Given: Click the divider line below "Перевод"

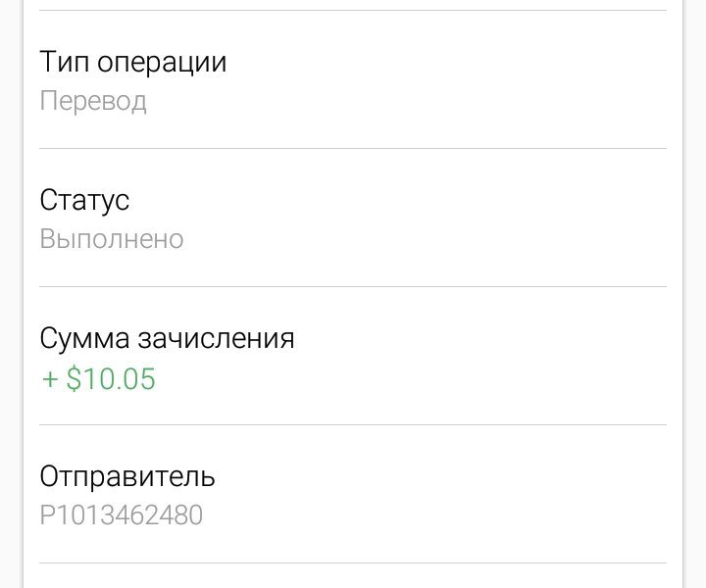Looking at the screenshot, I should click(x=353, y=148).
